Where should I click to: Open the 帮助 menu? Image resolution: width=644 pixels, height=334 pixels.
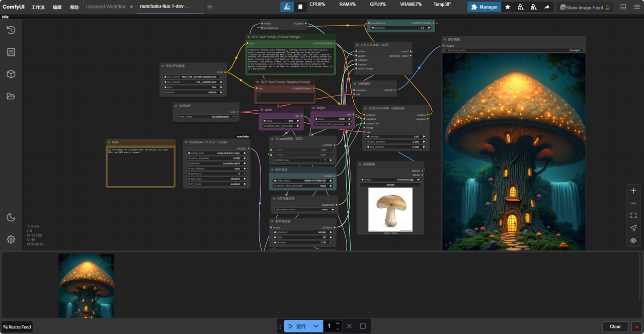[74, 7]
